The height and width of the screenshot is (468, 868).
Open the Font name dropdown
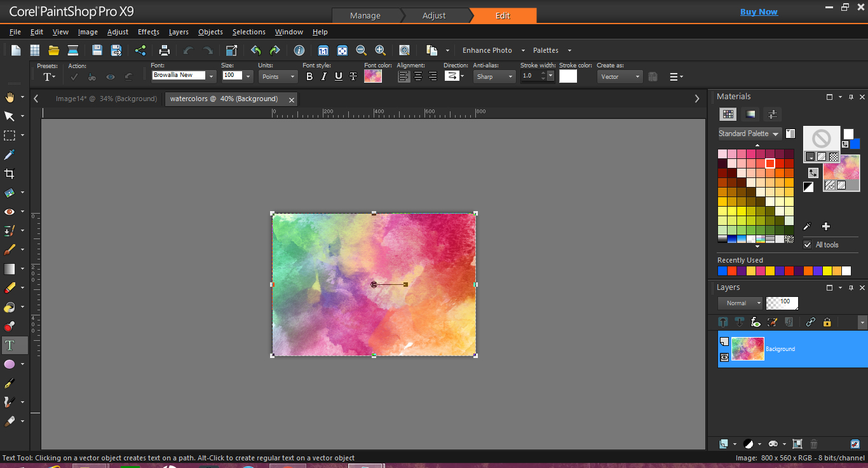[x=212, y=76]
